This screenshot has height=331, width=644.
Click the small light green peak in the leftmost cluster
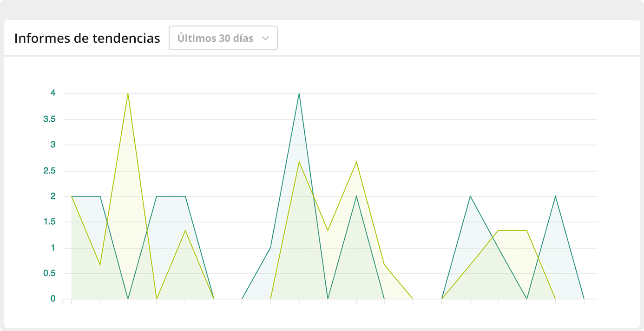pyautogui.click(x=185, y=231)
